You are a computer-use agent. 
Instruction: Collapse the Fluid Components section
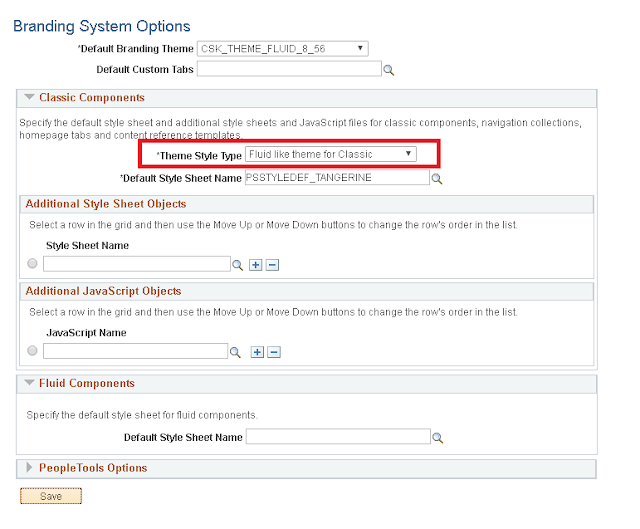tap(29, 383)
